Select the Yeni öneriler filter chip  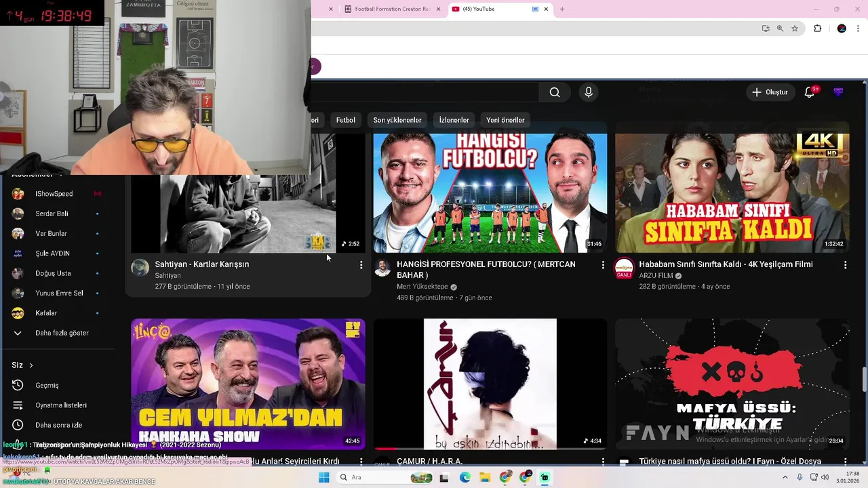coord(505,120)
